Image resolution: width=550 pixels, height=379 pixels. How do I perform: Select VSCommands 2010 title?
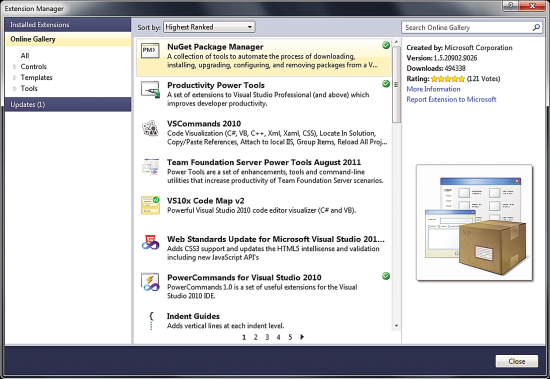(204, 124)
